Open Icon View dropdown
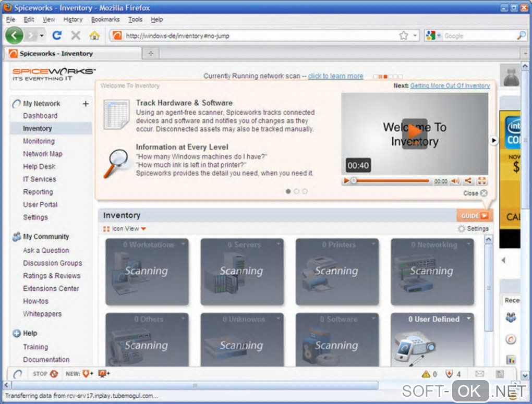 click(125, 229)
